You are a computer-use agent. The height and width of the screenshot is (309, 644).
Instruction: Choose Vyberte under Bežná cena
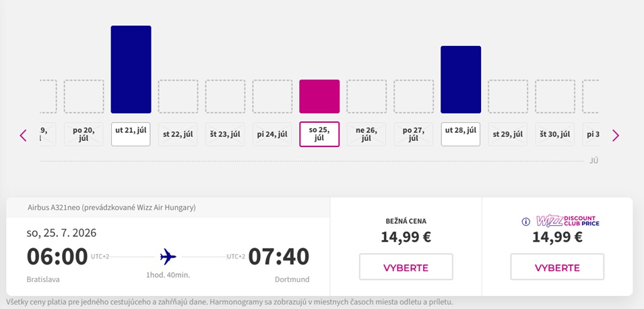406,267
